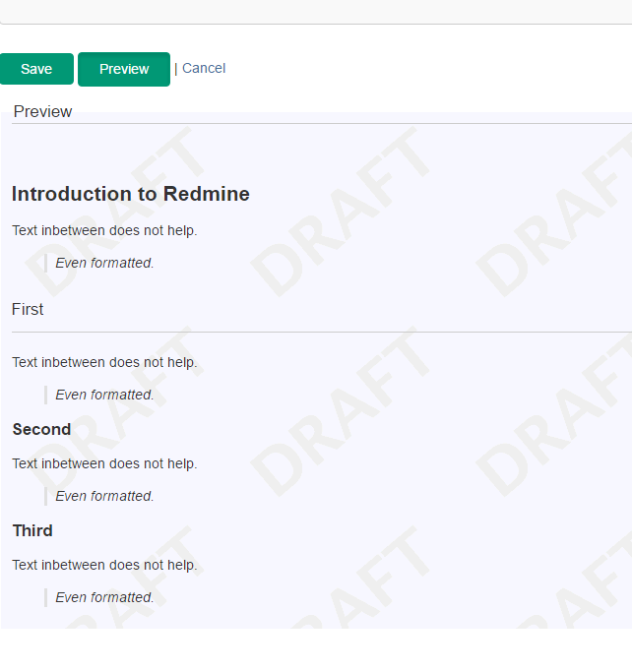The width and height of the screenshot is (632, 672).
Task: Click 'Even formatted.' quote under Third heading
Action: [x=104, y=597]
